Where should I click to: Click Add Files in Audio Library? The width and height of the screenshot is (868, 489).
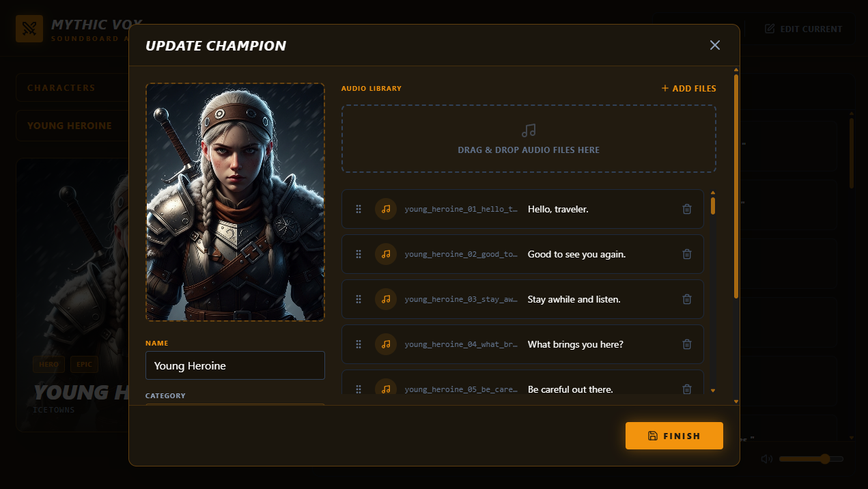tap(688, 88)
